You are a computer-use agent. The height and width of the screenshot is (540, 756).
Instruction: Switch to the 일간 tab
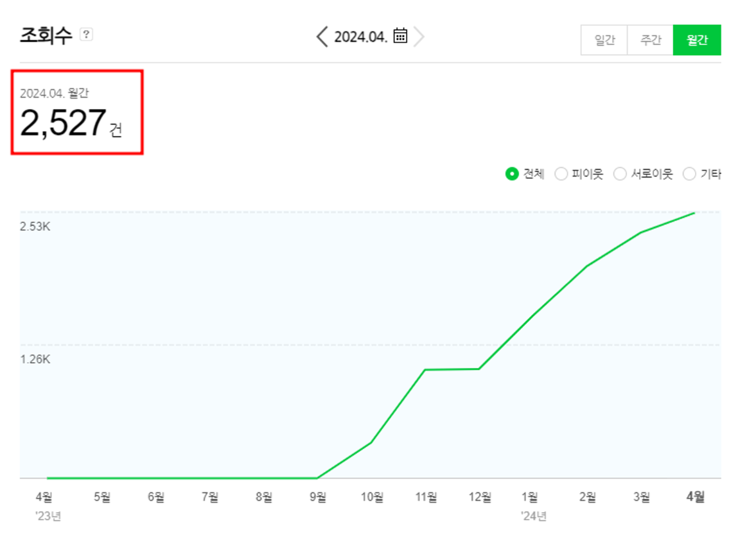click(604, 40)
